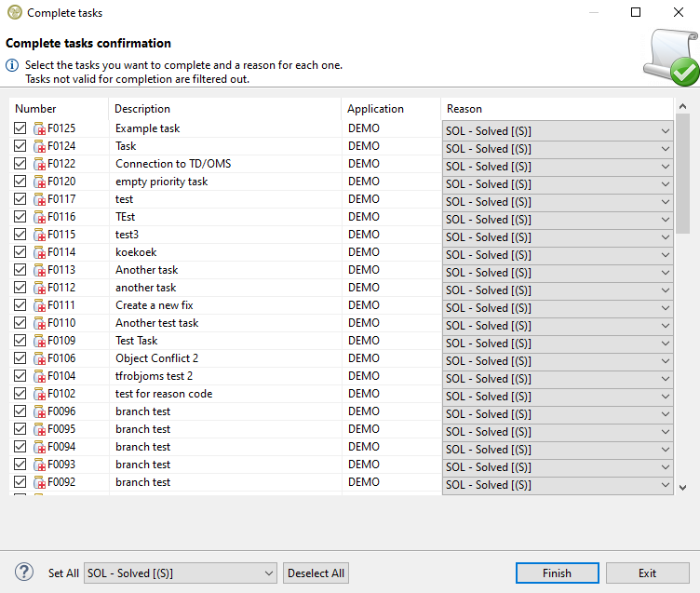This screenshot has height=593, width=700.
Task: Click the Exit button
Action: tap(647, 573)
